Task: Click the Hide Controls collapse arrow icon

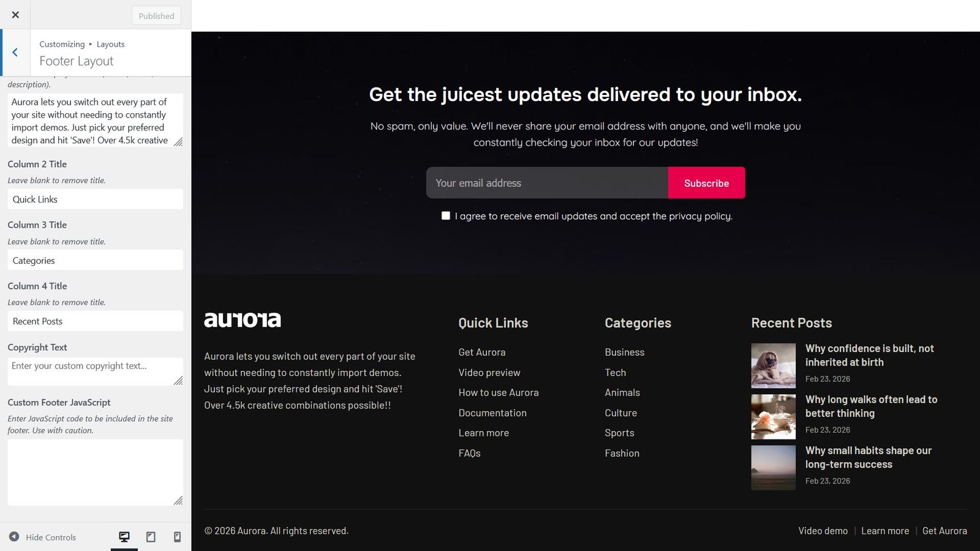Action: click(x=14, y=537)
